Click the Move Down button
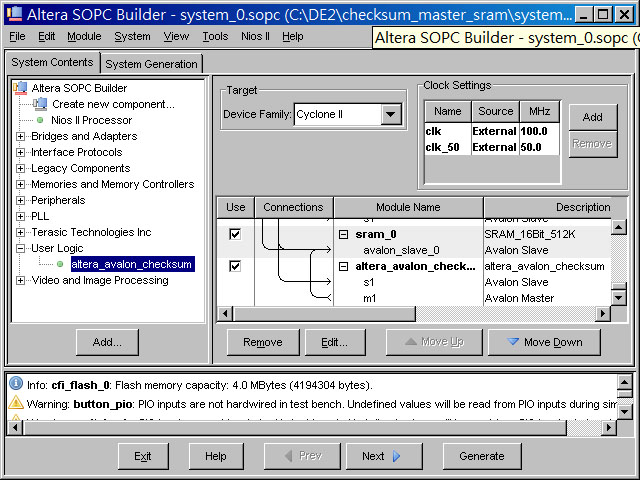640x480 pixels. click(544, 342)
